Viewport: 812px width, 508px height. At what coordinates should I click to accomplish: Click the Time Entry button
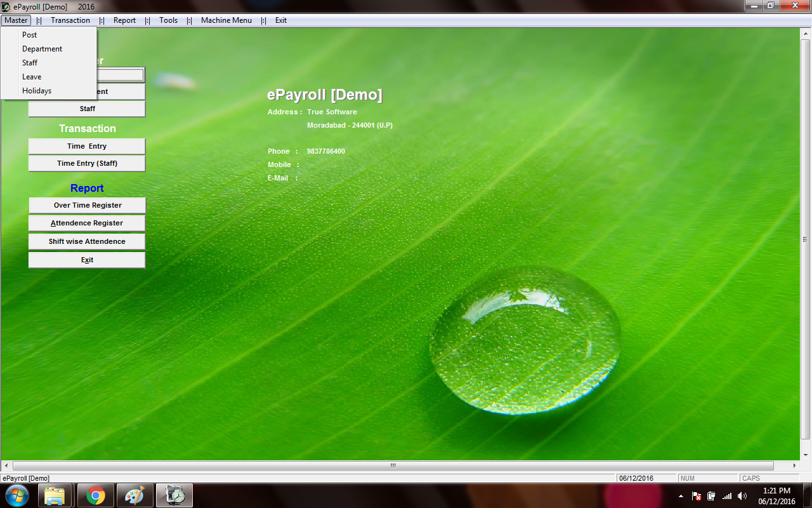(87, 146)
